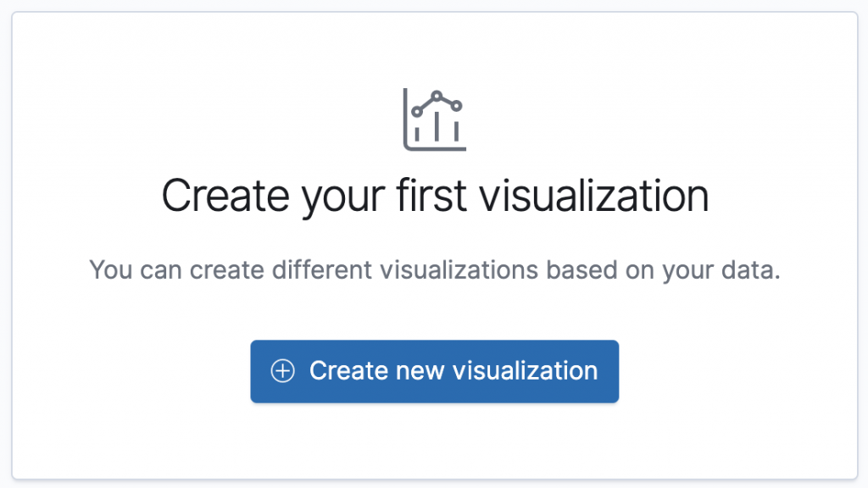
Task: Click the plus icon inside the blue button
Action: point(282,371)
